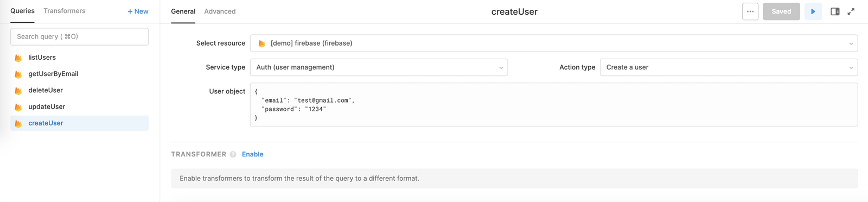The height and width of the screenshot is (202, 868).
Task: Click the Firebase icon beside getUserByEmail
Action: coord(18,74)
